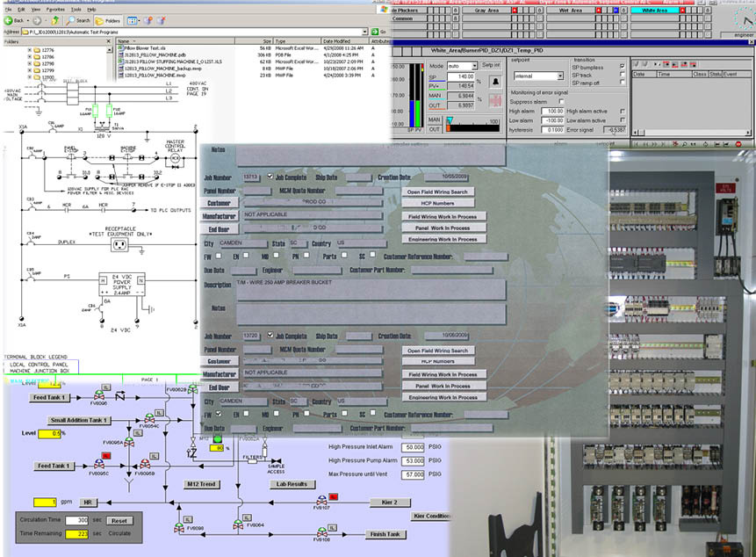The width and height of the screenshot is (756, 557).
Task: Open the M12 Trend button
Action: (x=202, y=484)
